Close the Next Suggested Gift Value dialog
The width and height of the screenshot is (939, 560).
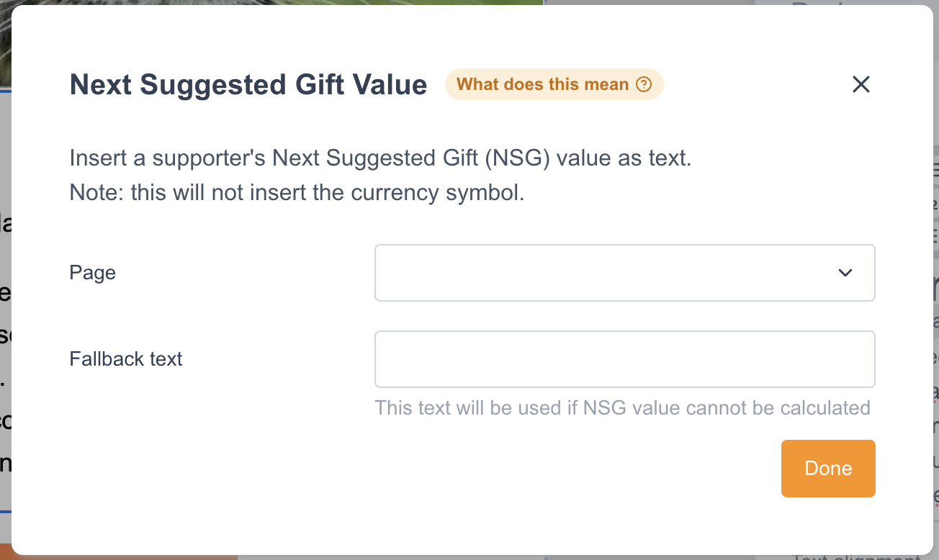pyautogui.click(x=861, y=85)
